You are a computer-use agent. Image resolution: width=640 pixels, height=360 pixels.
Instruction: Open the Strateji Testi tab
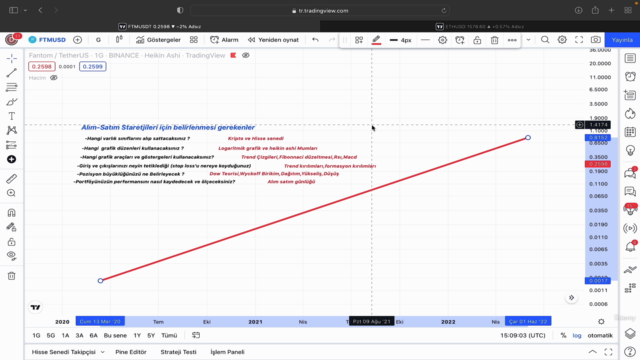[178, 352]
